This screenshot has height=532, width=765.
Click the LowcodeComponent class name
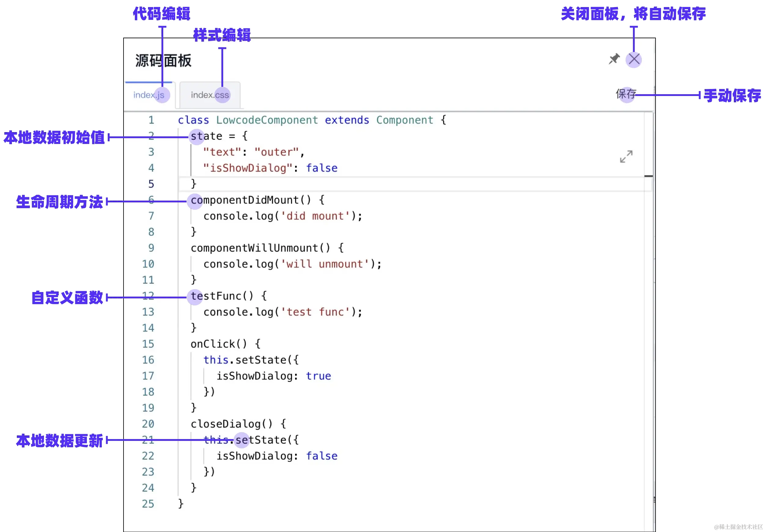267,120
